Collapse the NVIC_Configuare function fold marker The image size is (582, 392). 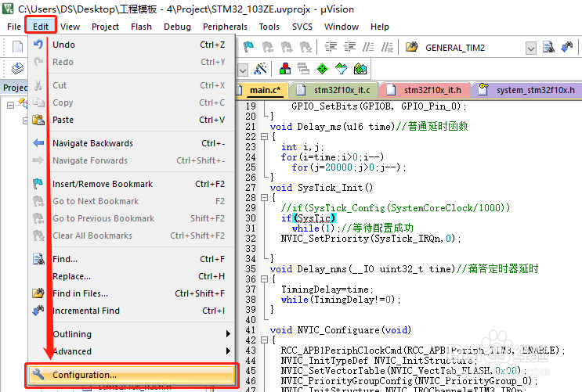[264, 340]
